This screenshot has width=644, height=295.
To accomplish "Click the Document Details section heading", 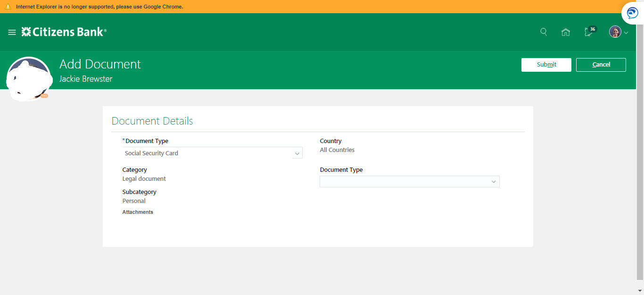I will 152,121.
